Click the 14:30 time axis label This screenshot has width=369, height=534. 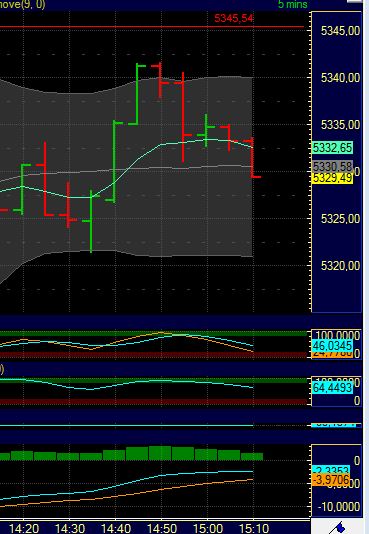pos(70,528)
